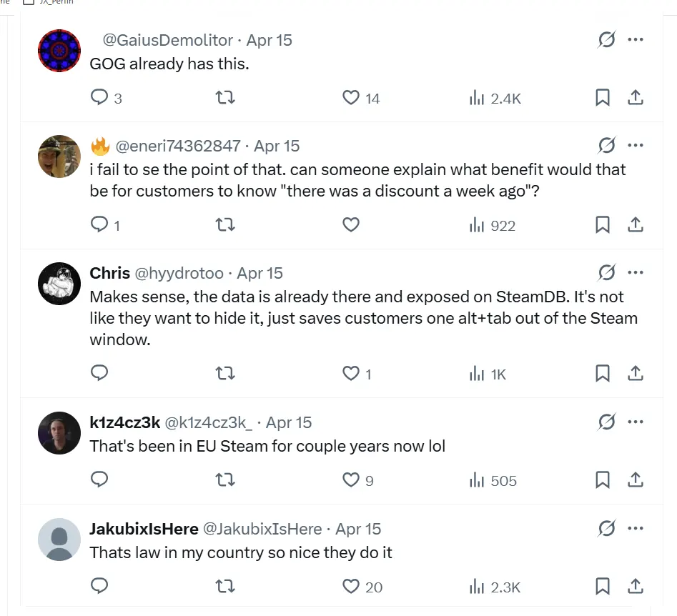
Task: Bookmark Chris's tweet about SteamDB
Action: point(603,373)
